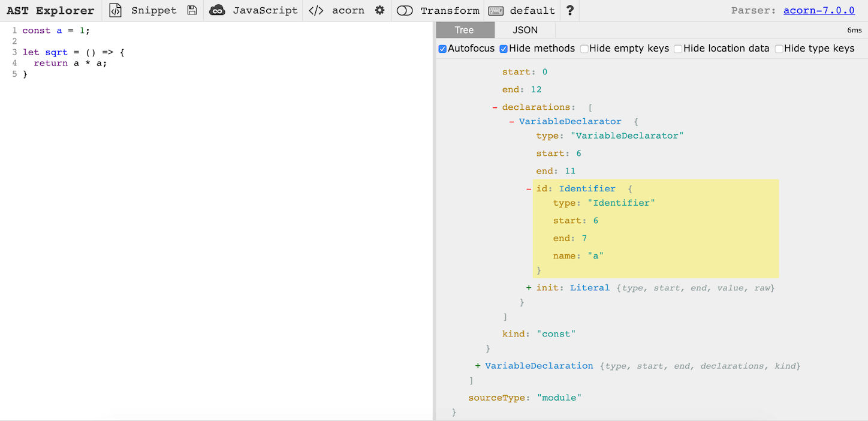Viewport: 868px width, 421px height.
Task: Click the keyboard icon for keymap
Action: coord(496,10)
